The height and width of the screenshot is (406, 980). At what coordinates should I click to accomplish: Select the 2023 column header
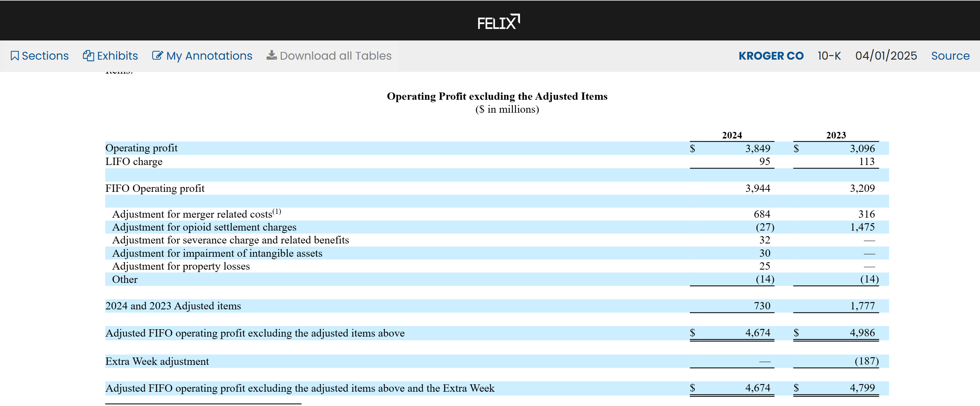pyautogui.click(x=835, y=135)
